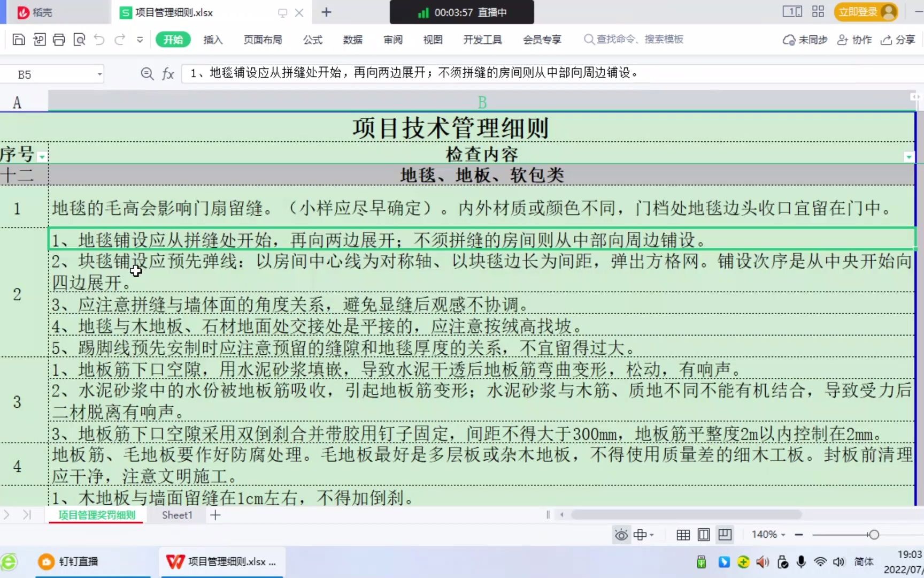Click the zoom magnifier icon beside fx
The height and width of the screenshot is (578, 924).
click(x=147, y=74)
